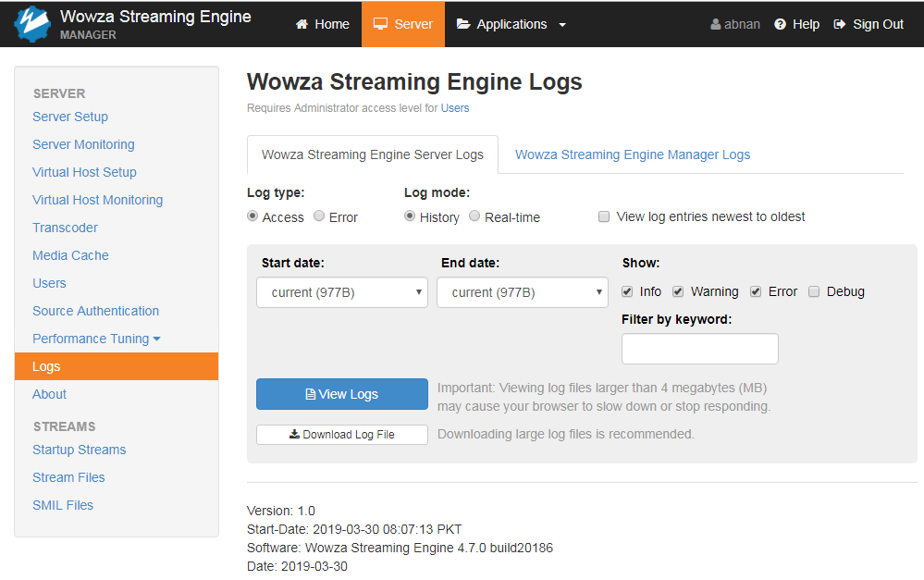Click the document icon on View Logs
The height and width of the screenshot is (580, 924).
[x=310, y=394]
